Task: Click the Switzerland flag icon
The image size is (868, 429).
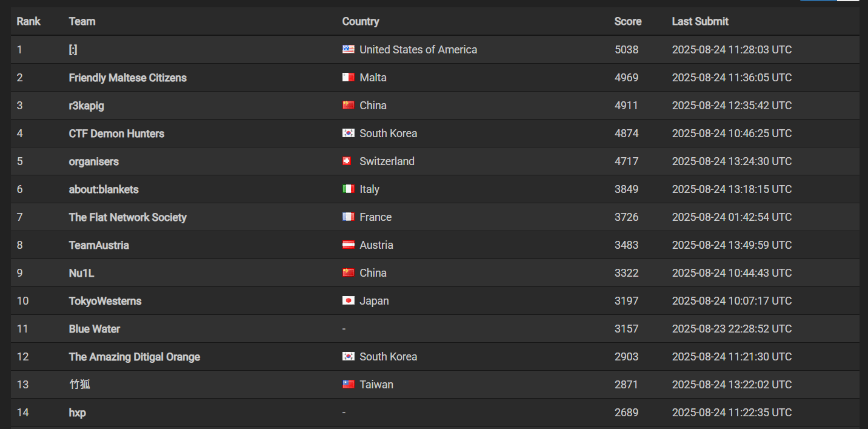Action: coord(348,161)
